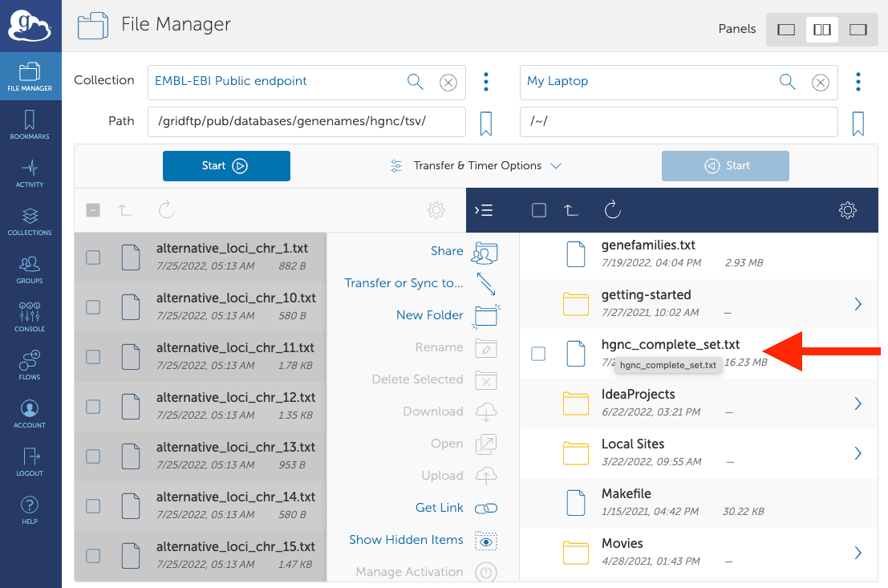Image resolution: width=888 pixels, height=588 pixels.
Task: Check the hgnc_complete_set.txt checkbox
Action: [539, 354]
